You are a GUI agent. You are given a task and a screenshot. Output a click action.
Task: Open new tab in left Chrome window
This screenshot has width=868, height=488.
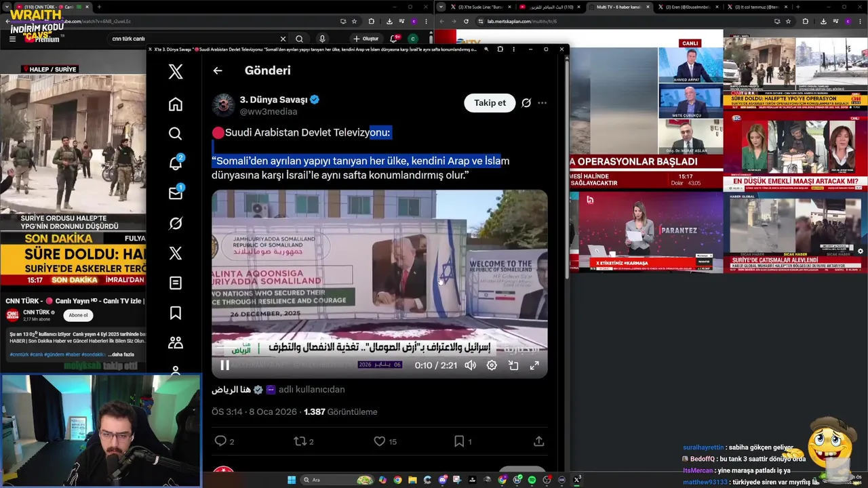pos(99,7)
